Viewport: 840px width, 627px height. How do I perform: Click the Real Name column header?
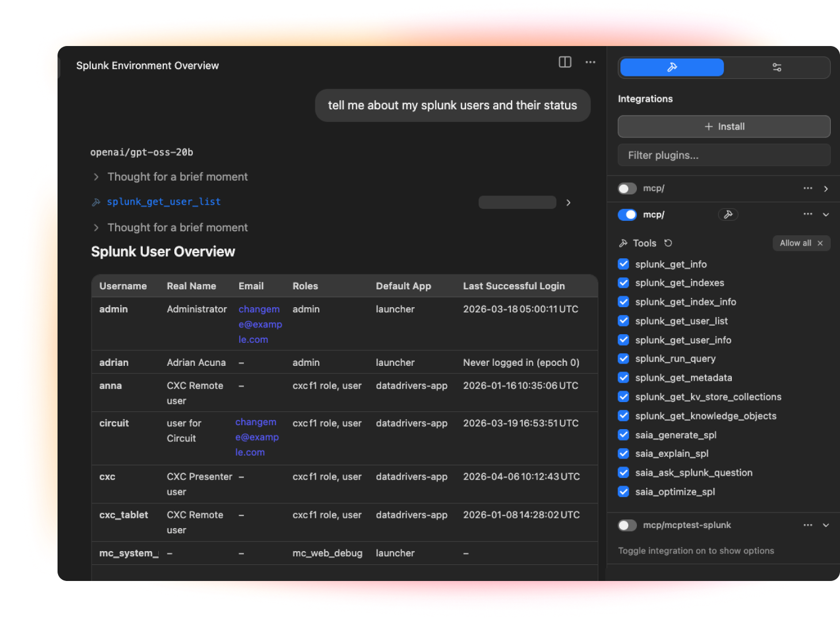(192, 286)
